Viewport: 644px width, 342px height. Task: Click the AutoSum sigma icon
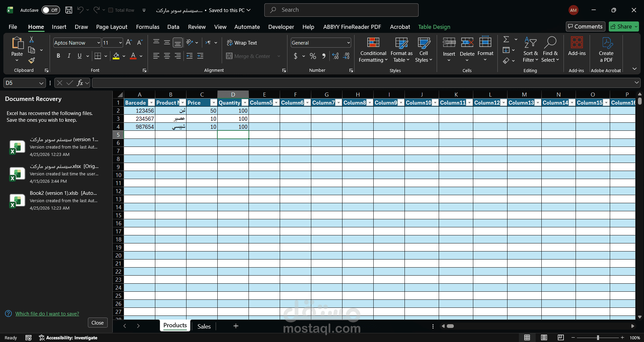click(x=506, y=40)
